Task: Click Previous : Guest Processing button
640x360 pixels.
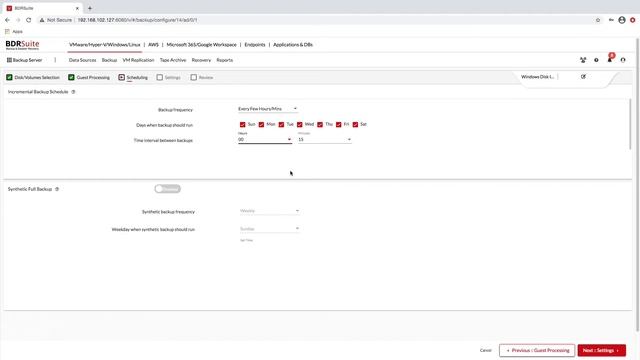Action: (x=537, y=350)
